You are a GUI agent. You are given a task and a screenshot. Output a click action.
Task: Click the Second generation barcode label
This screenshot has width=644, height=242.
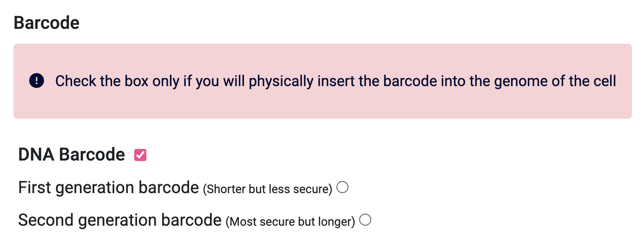click(120, 220)
